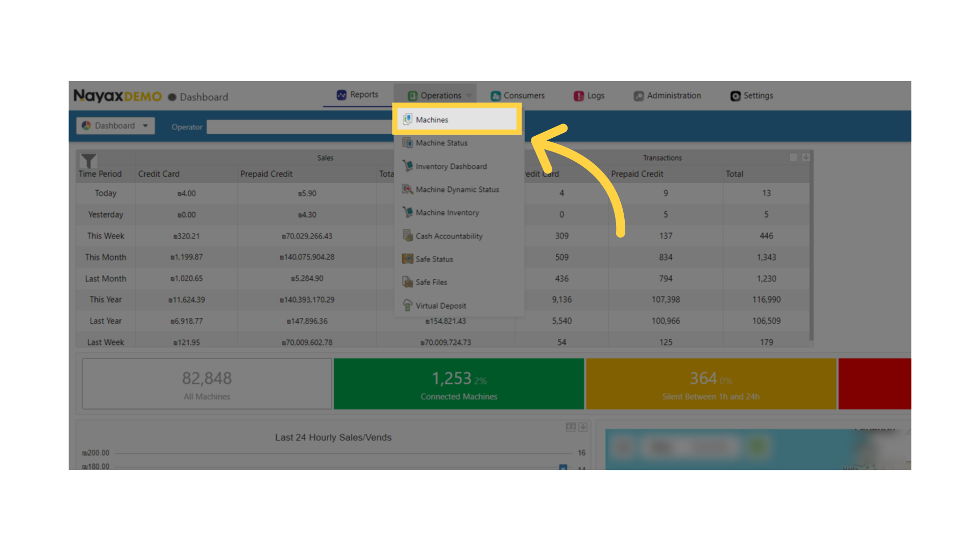Click the Reports chart icon
Screen dimensions: 980x551
(x=341, y=95)
